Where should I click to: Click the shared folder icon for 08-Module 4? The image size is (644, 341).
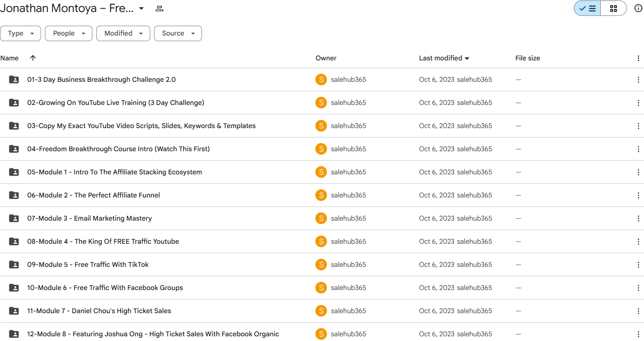[14, 242]
